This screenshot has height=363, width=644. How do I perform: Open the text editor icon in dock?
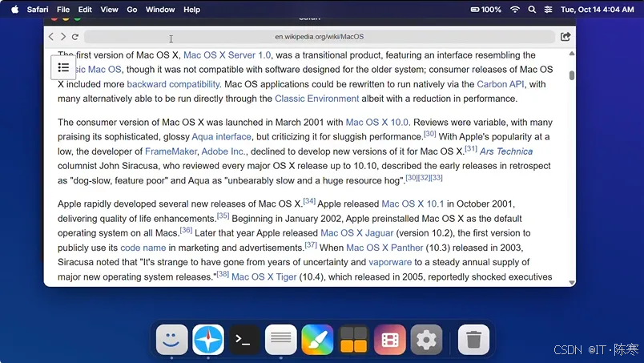[281, 340]
